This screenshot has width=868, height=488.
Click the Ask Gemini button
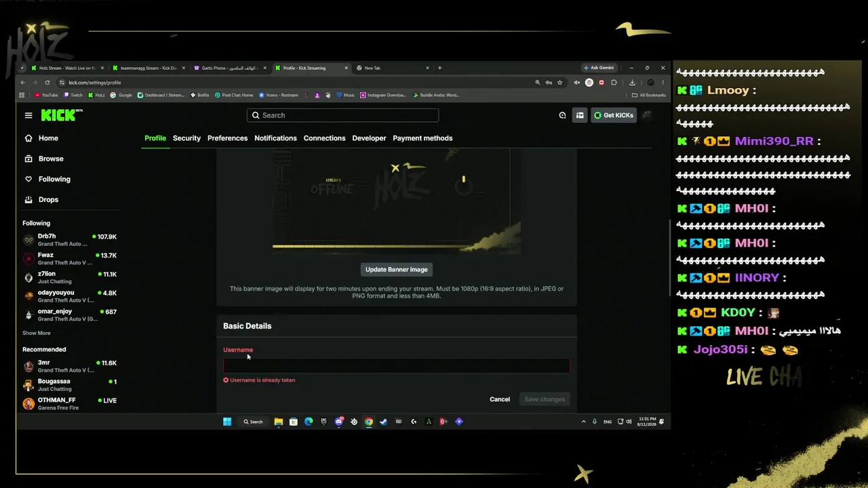[599, 68]
